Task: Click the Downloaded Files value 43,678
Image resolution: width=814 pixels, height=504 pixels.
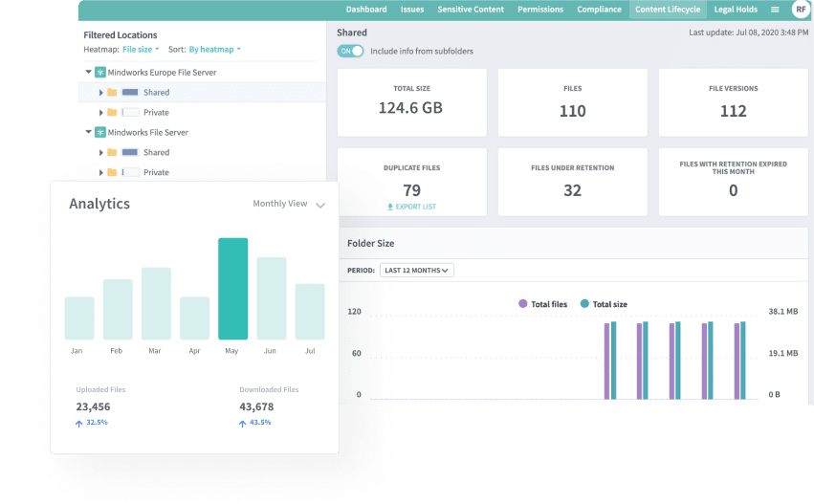Action: [256, 407]
